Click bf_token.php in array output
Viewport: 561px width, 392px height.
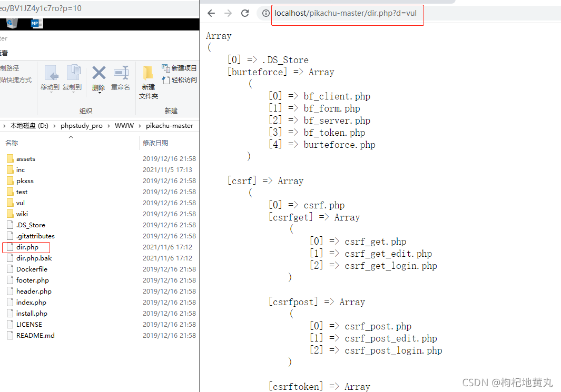(334, 133)
